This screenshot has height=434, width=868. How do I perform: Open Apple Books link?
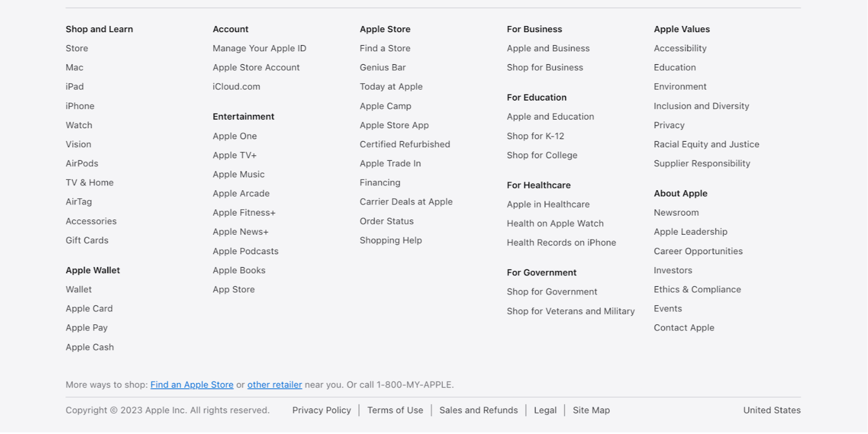239,270
